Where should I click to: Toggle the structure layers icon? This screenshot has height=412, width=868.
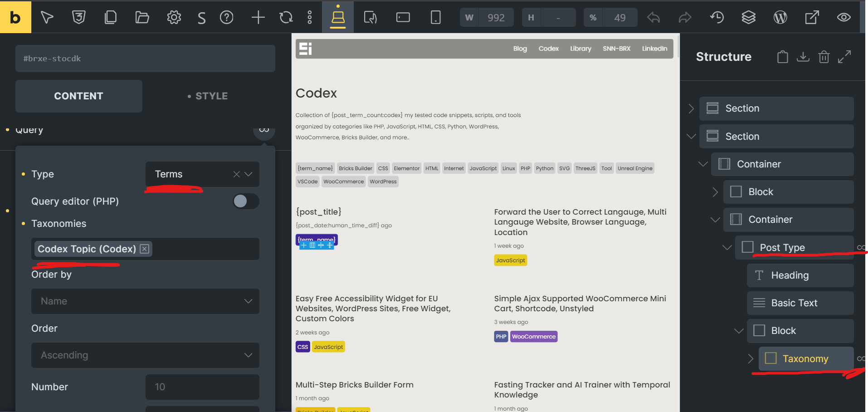point(749,17)
